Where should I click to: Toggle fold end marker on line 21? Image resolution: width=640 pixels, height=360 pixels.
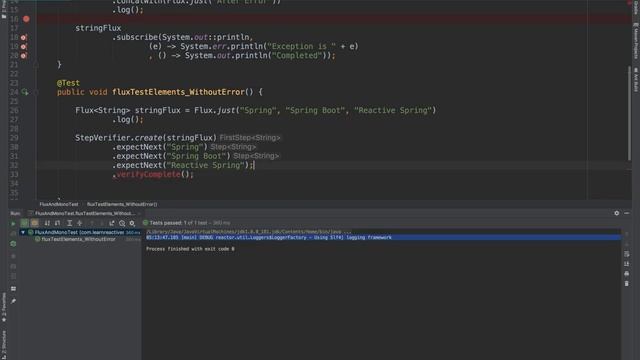point(36,64)
